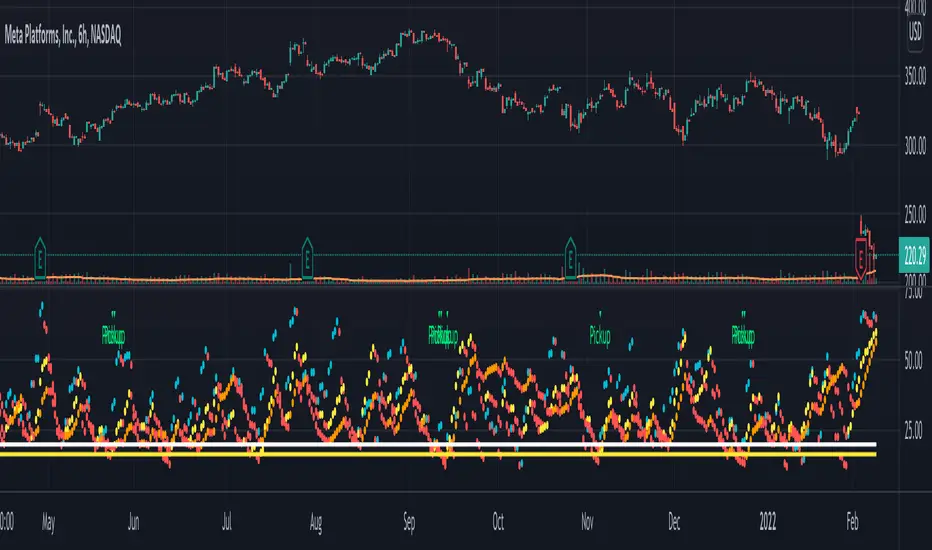Click the Sep label on the time axis
The width and height of the screenshot is (932, 550).
pos(409,522)
